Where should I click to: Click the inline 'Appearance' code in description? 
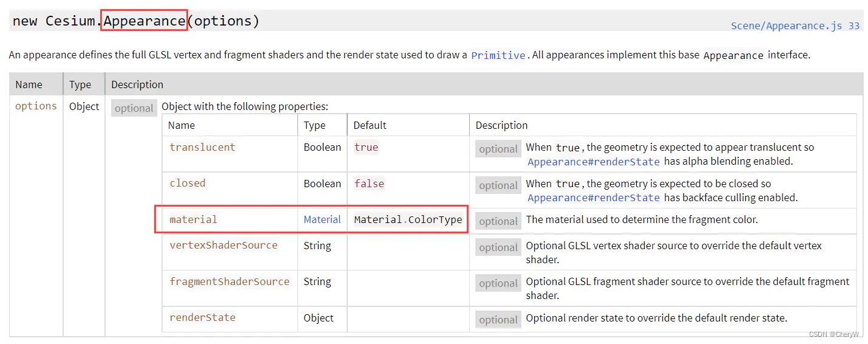tap(733, 55)
